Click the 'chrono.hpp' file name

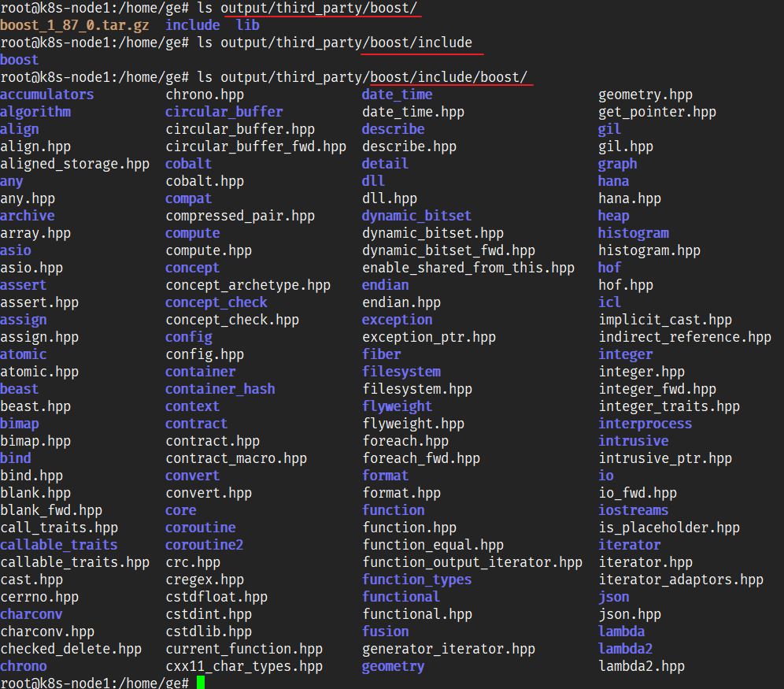pyautogui.click(x=205, y=94)
